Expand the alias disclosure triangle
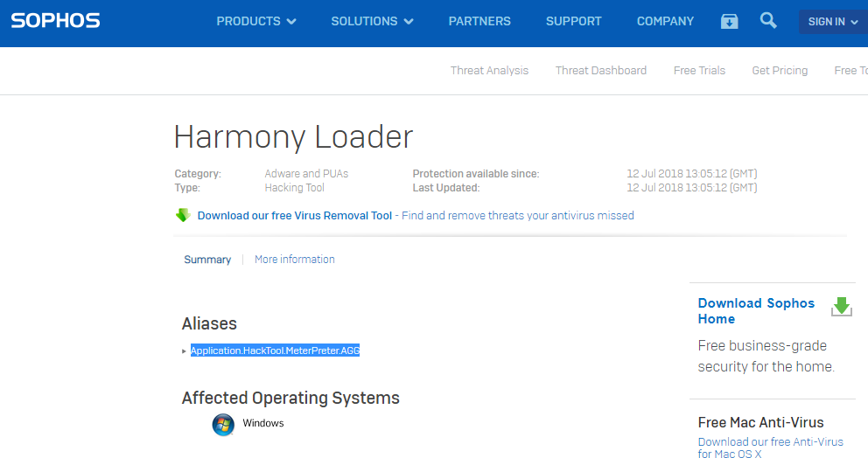 pyautogui.click(x=184, y=351)
